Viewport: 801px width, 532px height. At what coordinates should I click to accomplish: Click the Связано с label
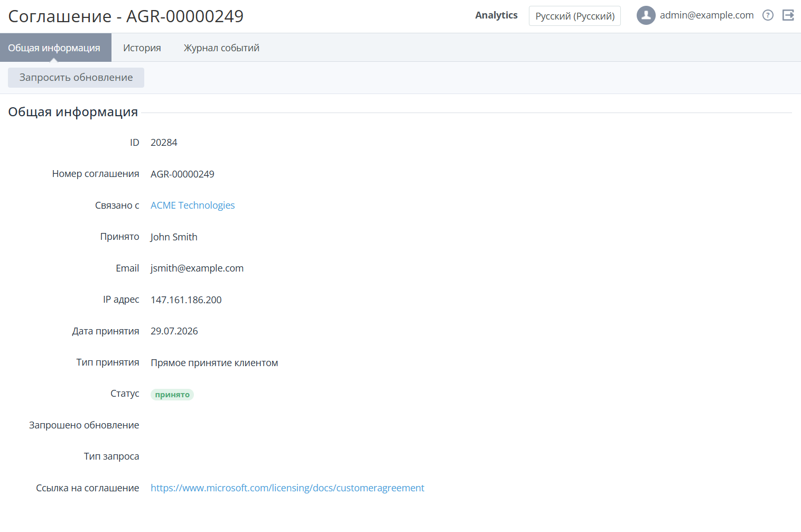pyautogui.click(x=117, y=206)
